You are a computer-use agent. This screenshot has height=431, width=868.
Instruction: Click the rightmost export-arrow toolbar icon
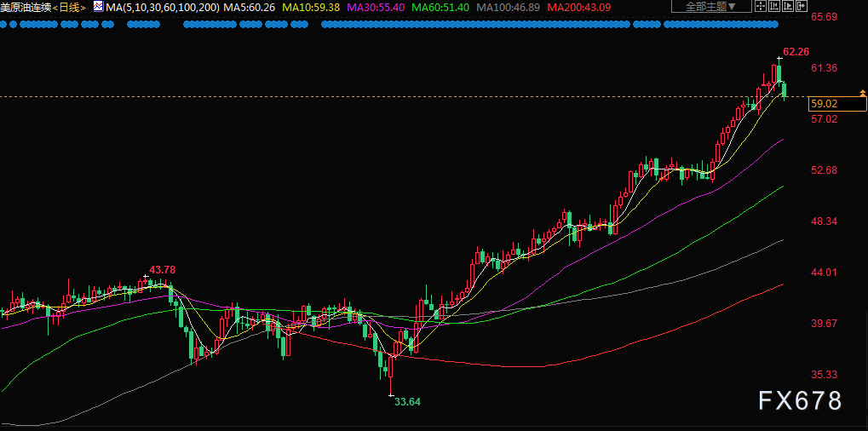tap(802, 7)
